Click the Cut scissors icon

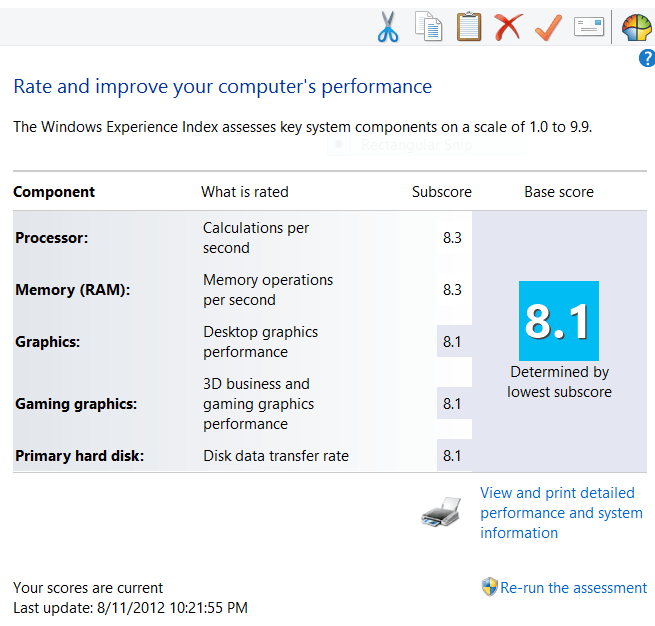pyautogui.click(x=388, y=27)
